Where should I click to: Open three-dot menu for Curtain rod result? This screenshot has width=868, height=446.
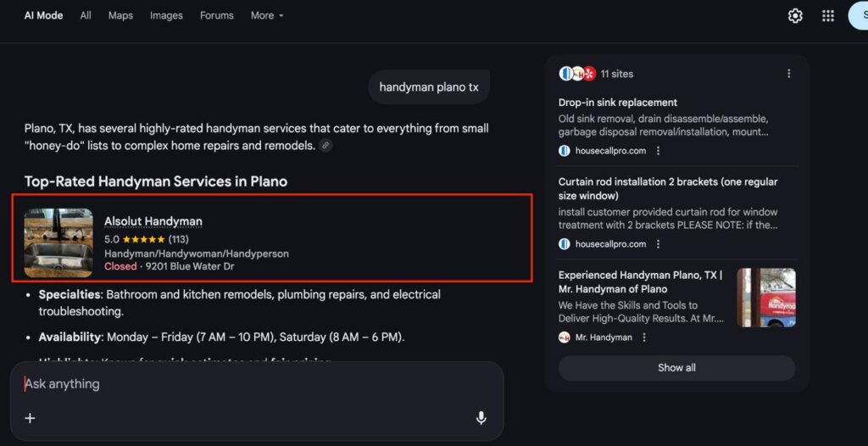coord(658,244)
